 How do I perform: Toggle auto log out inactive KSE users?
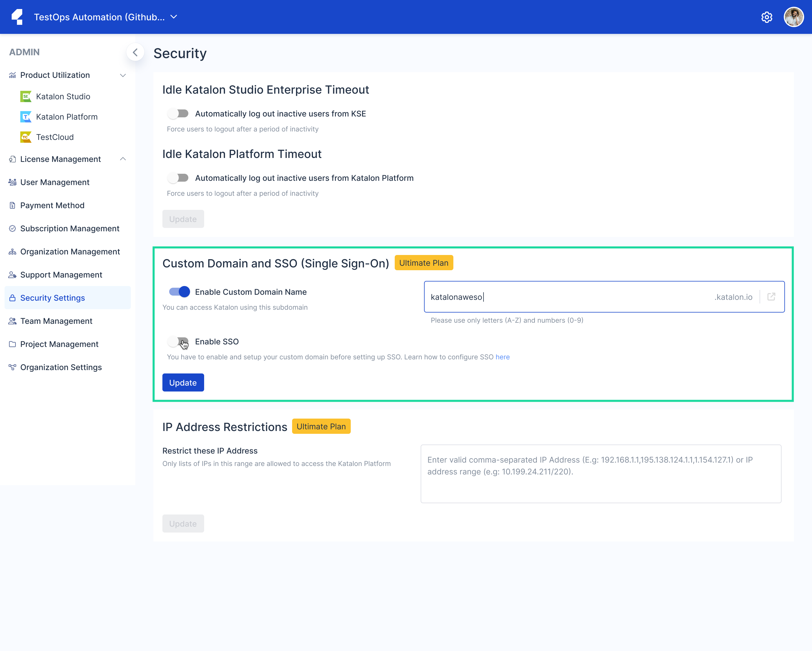click(x=178, y=113)
